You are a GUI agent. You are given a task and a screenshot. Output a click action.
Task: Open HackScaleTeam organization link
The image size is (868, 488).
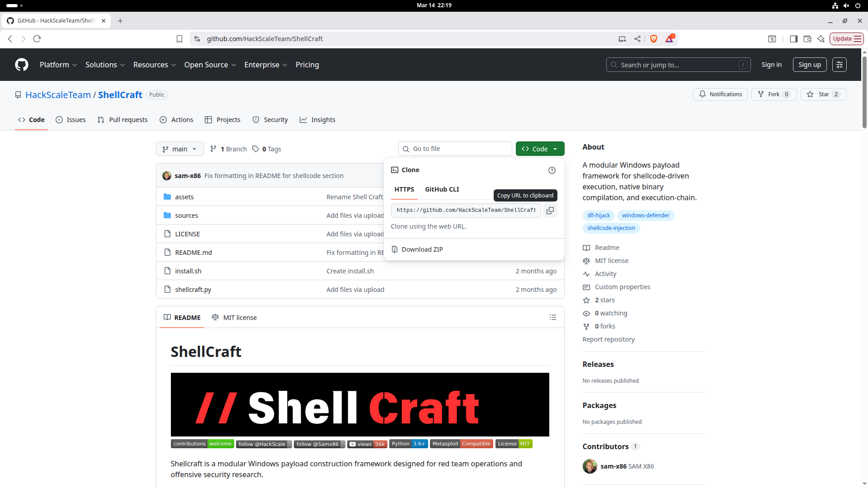(58, 95)
